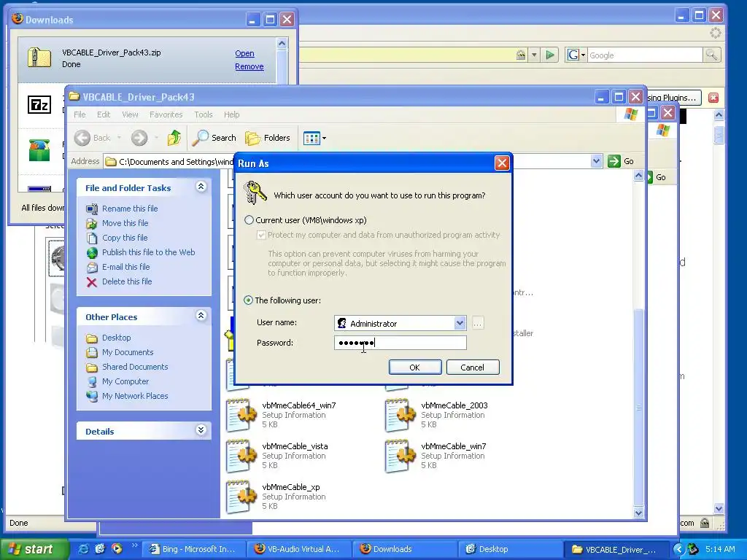Collapse the Other Places panel

point(201,316)
